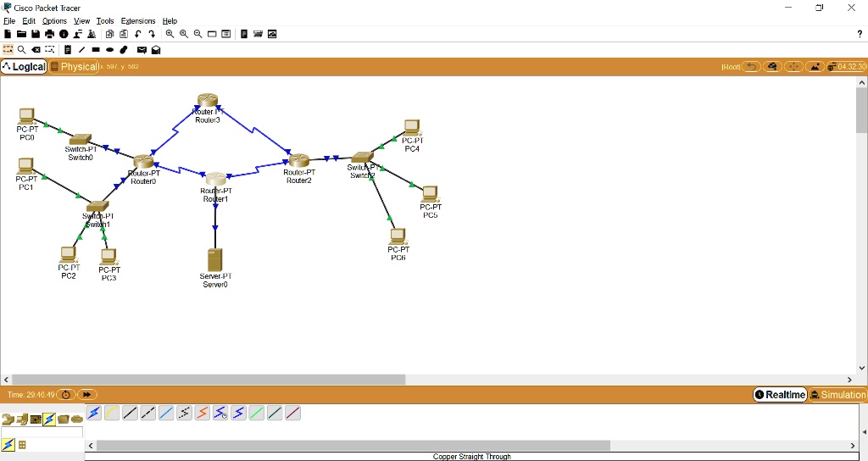Click workspace vertical scrollbar down arrow
868x461 pixels.
point(862,368)
